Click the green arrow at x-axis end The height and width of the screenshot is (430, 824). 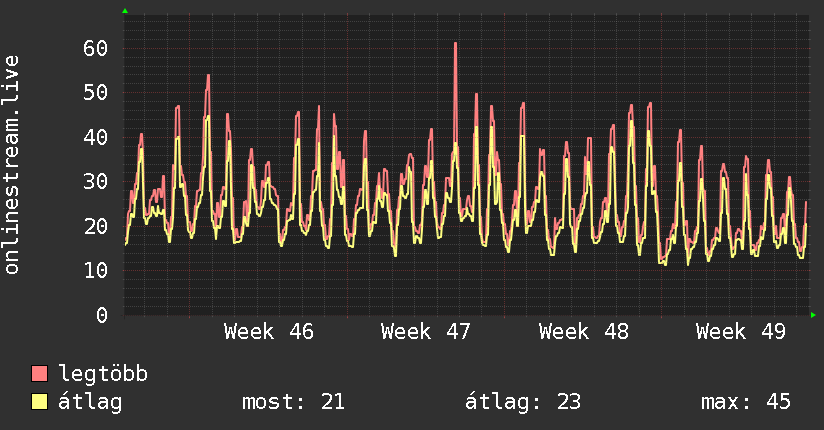(x=813, y=315)
